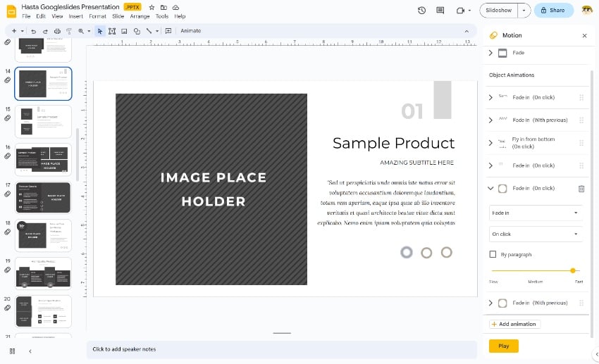Open the On click trigger dropdown

point(536,234)
